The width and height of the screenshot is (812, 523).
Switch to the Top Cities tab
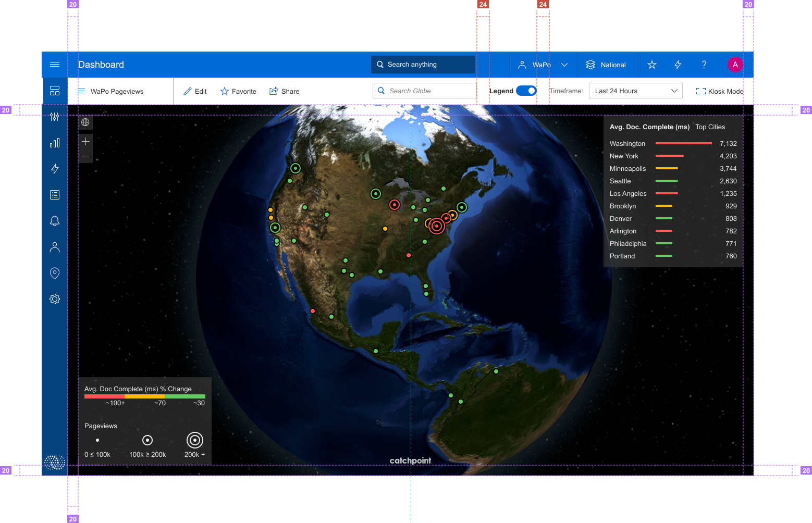(x=710, y=127)
